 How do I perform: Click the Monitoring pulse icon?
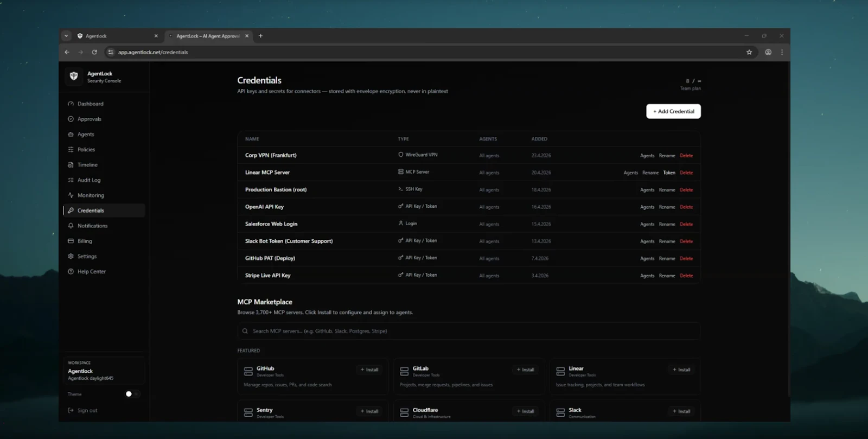click(x=71, y=195)
